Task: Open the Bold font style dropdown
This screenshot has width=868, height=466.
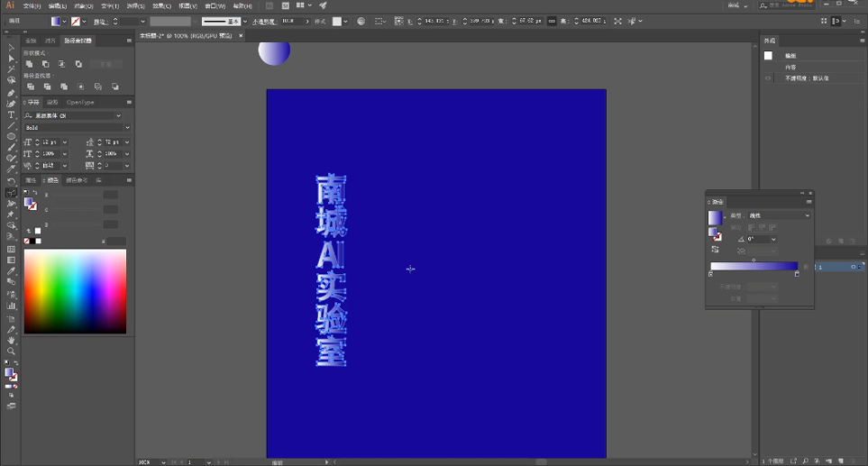Action: tap(127, 128)
